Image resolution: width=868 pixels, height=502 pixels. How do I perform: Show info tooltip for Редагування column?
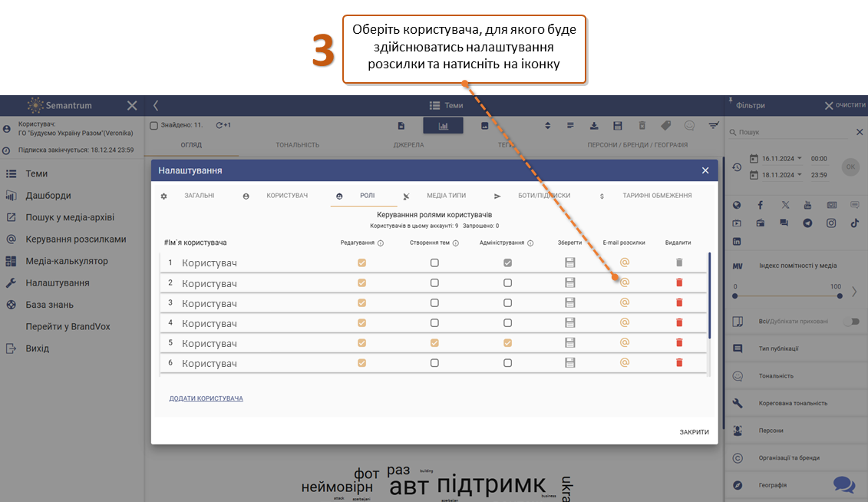click(381, 243)
